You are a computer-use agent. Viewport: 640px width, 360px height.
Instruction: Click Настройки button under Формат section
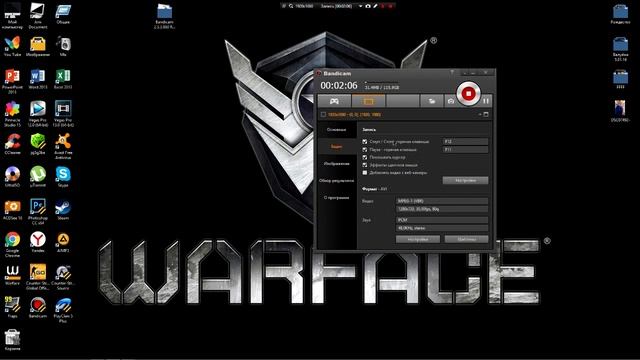pyautogui.click(x=418, y=239)
